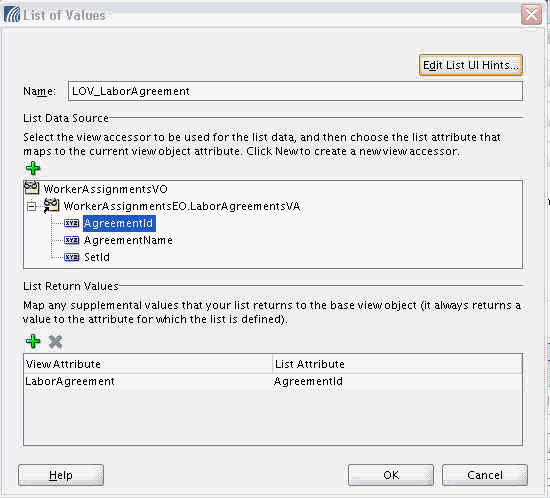Select the AgreementId list attribute
The height and width of the screenshot is (498, 550).
119,223
